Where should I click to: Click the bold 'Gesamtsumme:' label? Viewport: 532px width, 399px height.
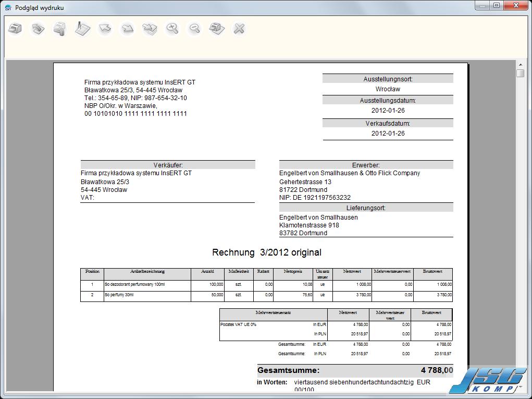point(288,370)
